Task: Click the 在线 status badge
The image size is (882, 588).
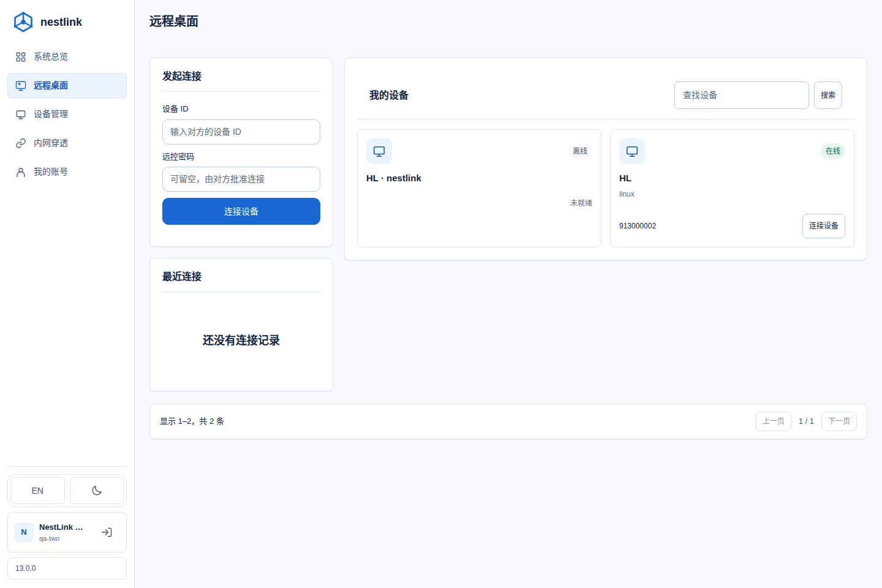Action: (x=833, y=151)
